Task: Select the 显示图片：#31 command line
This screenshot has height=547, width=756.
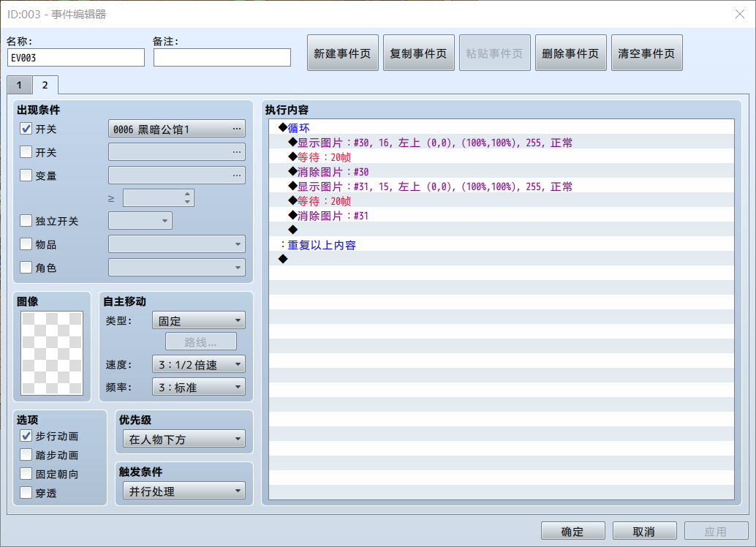Action: pos(502,186)
